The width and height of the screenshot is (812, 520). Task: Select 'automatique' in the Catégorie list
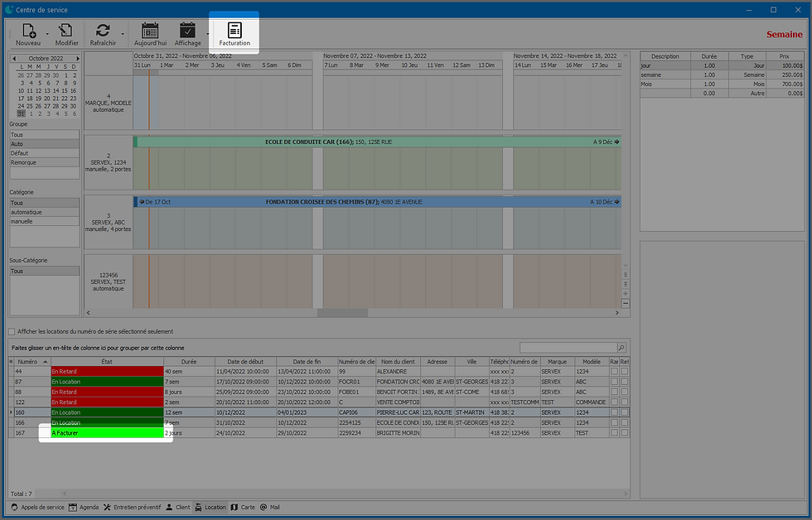coord(45,212)
